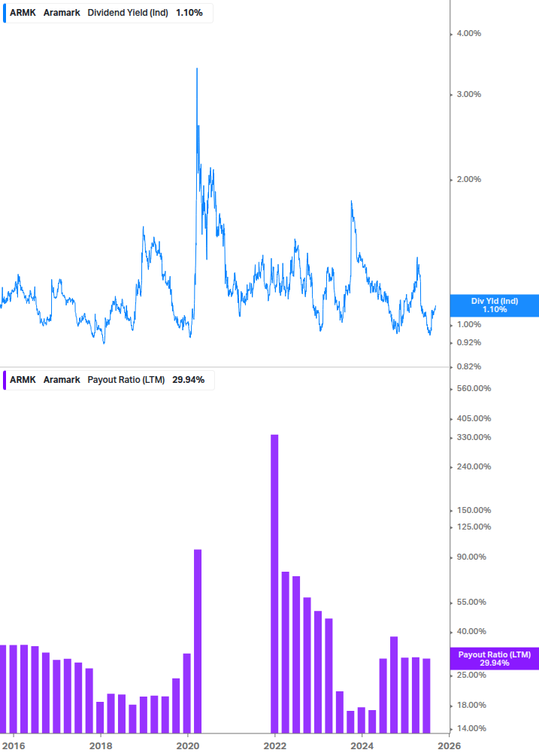This screenshot has width=539, height=756.
Task: Click the purple color marker beside ARMK Payout Ratio
Action: coord(5,380)
